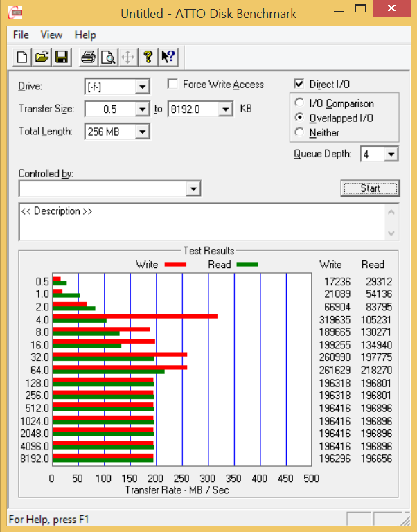Screen dimensions: 417x532
Task: Click the disabled move crosshair icon
Action: (x=128, y=57)
